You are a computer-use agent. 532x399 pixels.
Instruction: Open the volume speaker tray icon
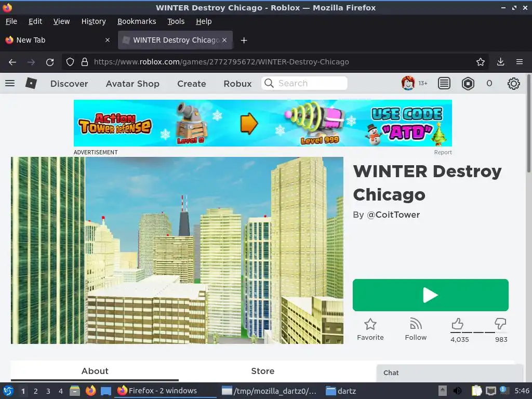click(x=457, y=391)
